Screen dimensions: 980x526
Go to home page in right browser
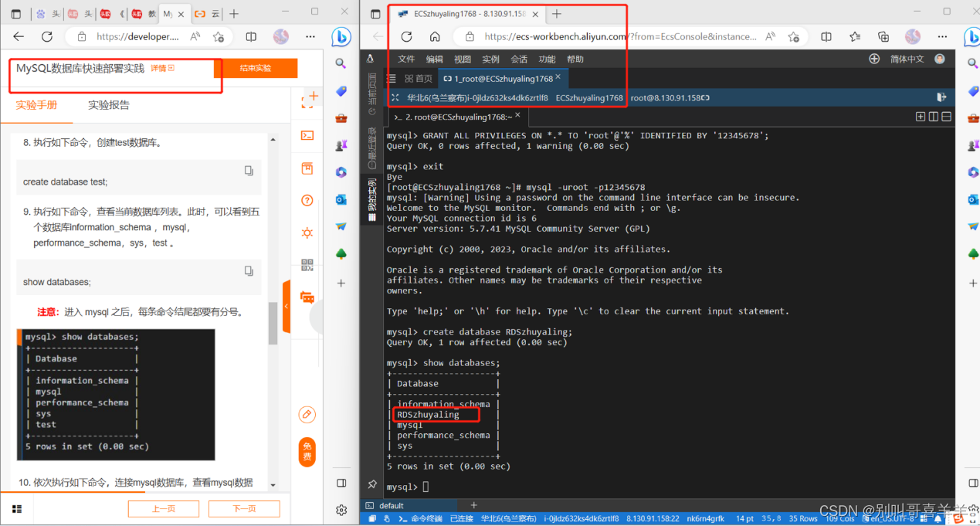[x=435, y=36]
